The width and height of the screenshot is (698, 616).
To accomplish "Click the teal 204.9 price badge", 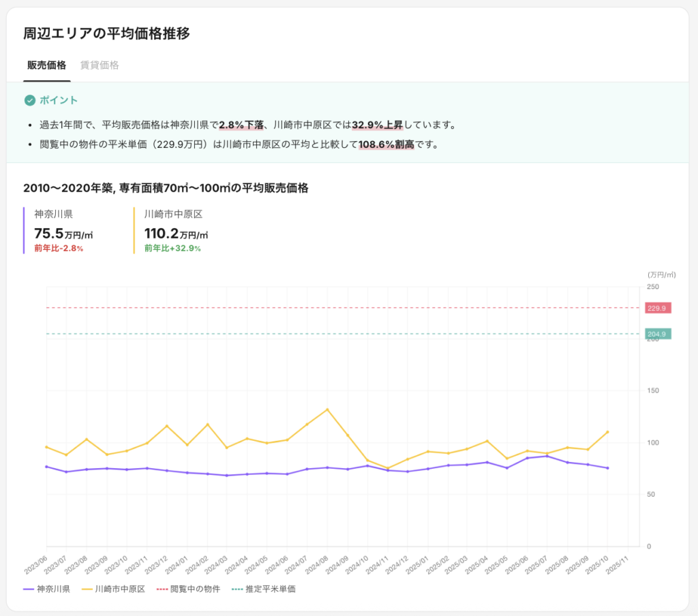I will pyautogui.click(x=657, y=334).
